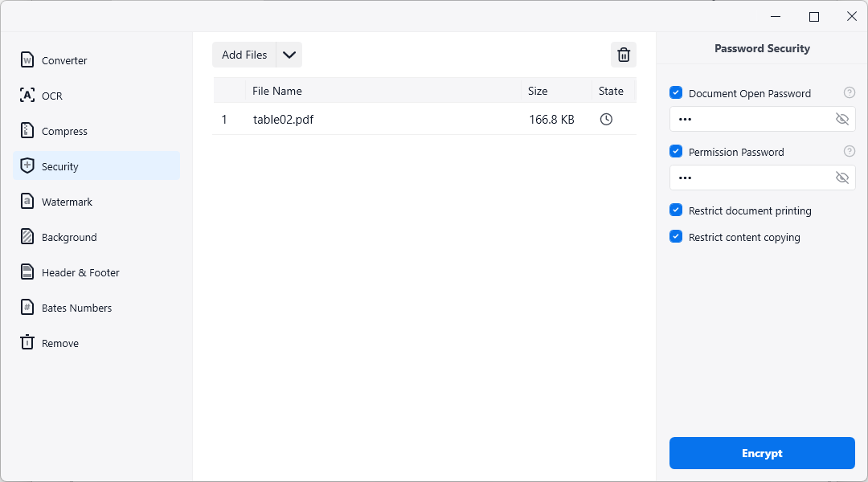
Task: Click help icon next to Permission Password
Action: [849, 152]
